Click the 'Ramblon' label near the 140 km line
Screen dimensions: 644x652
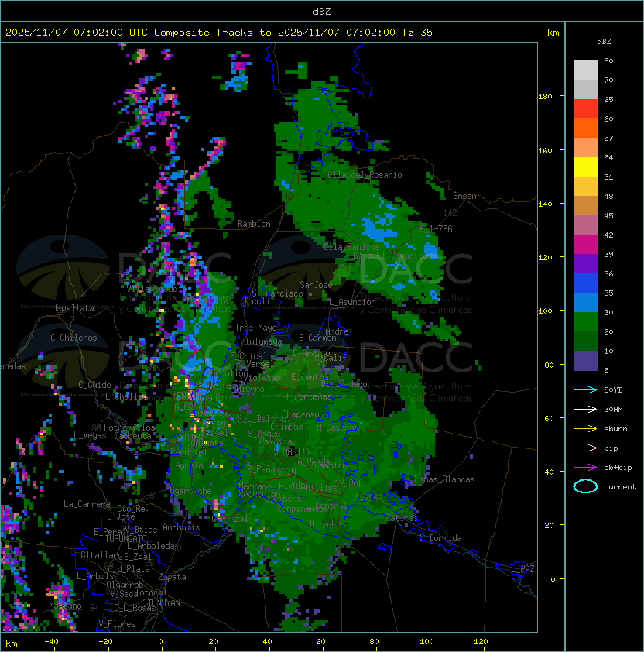pyautogui.click(x=254, y=224)
